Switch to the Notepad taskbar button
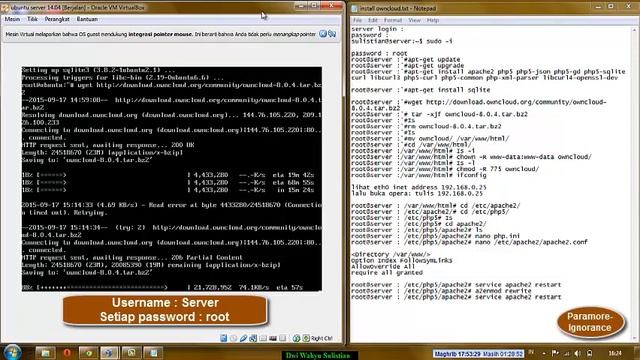 point(153,353)
